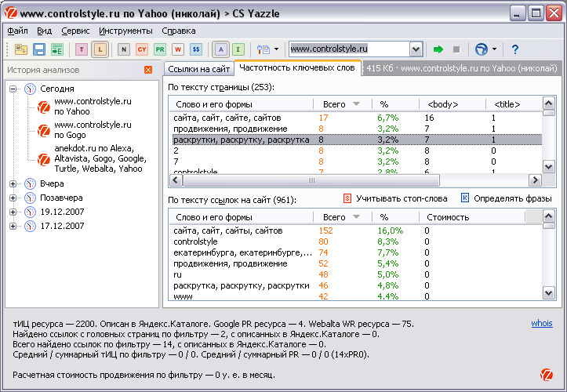Toggle the orange L filter button

tap(100, 49)
